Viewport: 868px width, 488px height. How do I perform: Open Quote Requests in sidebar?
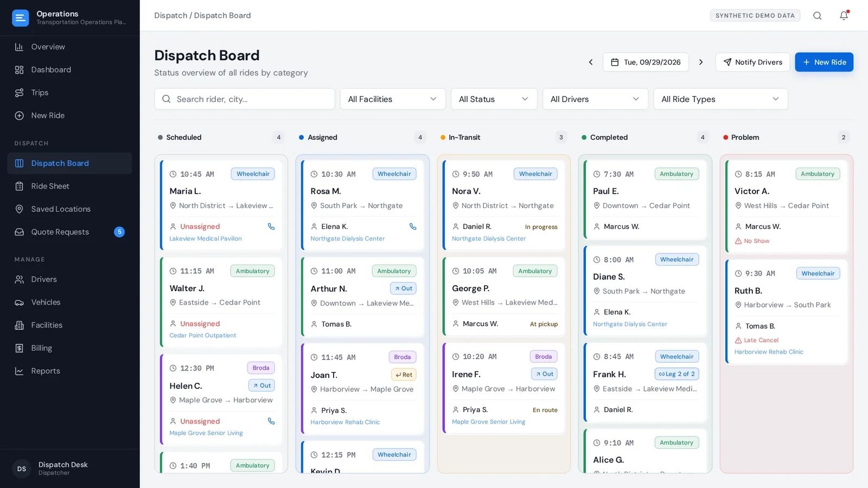pos(69,232)
